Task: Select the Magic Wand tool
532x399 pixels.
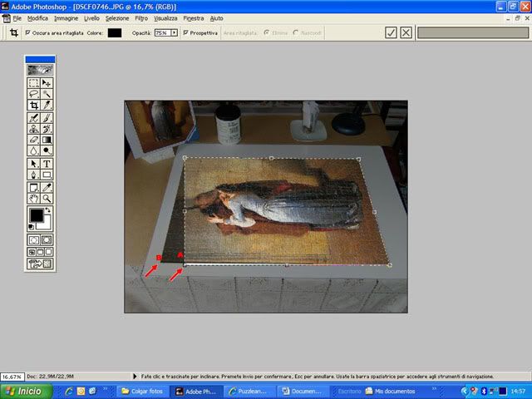Action: point(47,94)
